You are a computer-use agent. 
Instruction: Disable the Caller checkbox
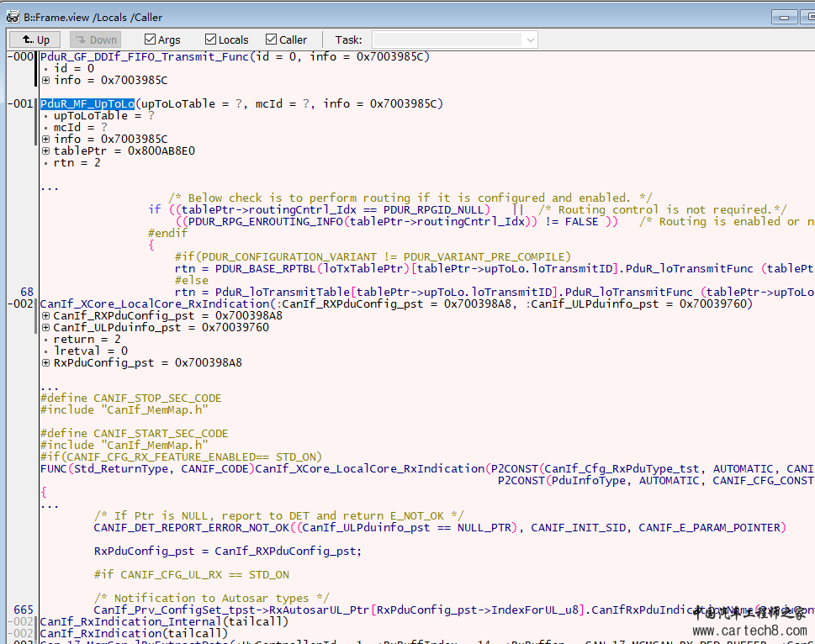click(272, 40)
